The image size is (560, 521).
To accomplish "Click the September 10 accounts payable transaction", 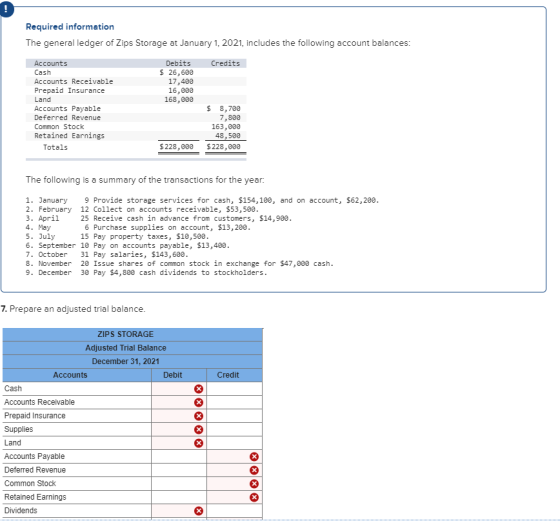I will pyautogui.click(x=128, y=245).
